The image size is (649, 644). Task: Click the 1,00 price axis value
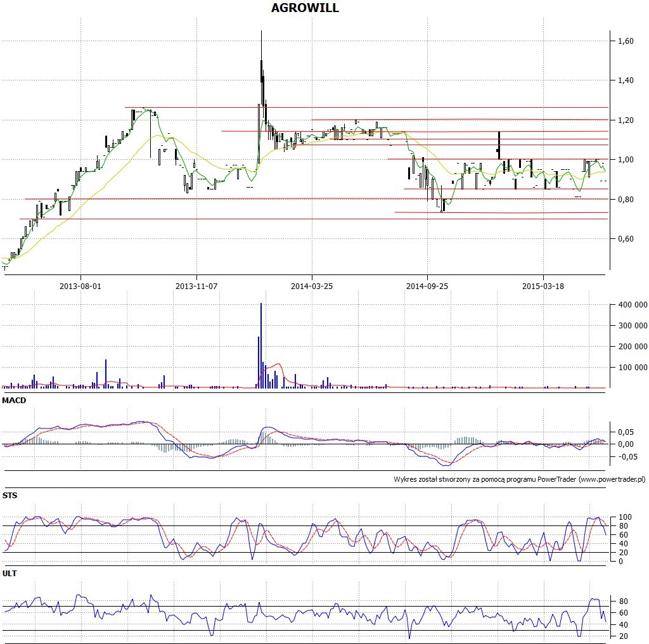(626, 159)
